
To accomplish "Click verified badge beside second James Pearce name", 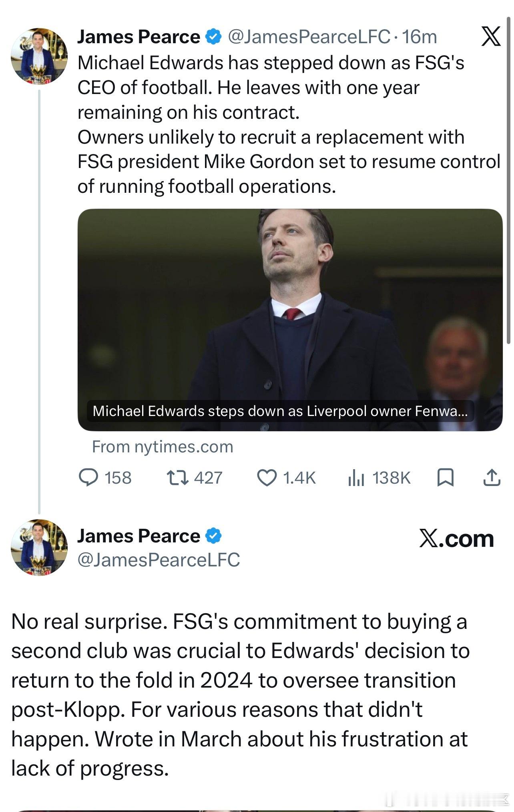I will [213, 536].
